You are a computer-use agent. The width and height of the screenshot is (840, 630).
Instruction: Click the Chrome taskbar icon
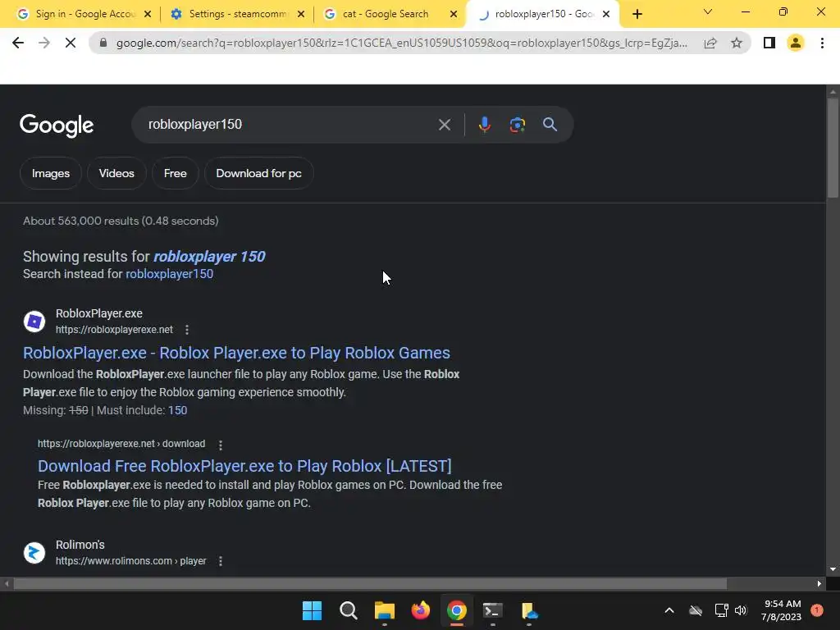tap(456, 610)
